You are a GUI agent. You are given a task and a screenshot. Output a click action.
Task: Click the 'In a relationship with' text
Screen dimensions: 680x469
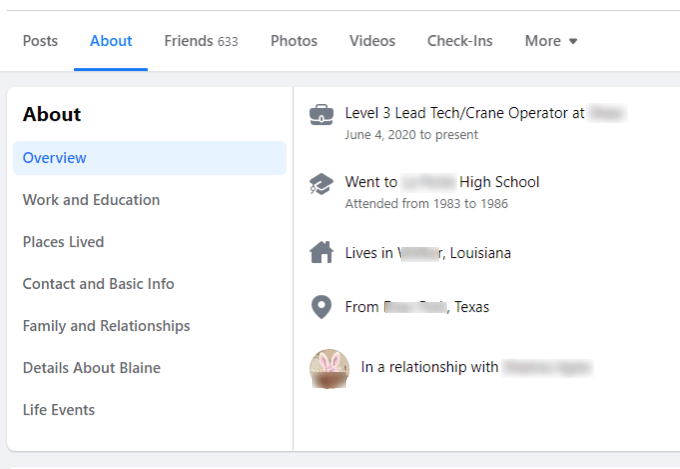pyautogui.click(x=429, y=367)
